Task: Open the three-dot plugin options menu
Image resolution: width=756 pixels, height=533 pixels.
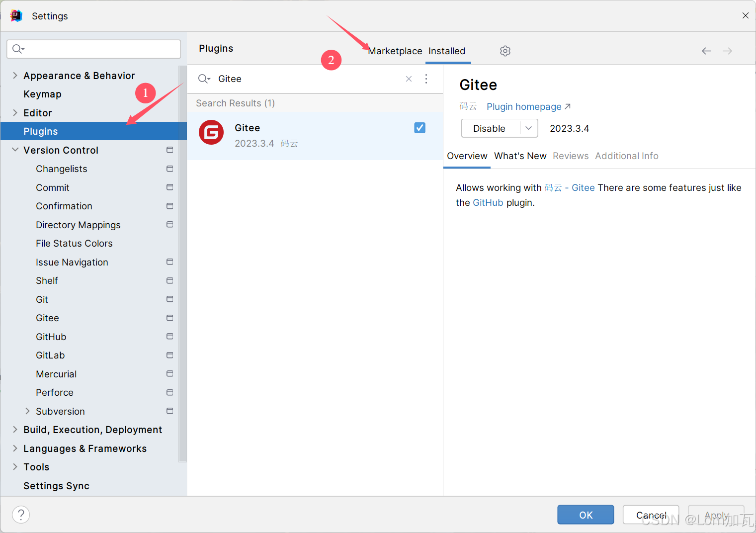Action: pyautogui.click(x=426, y=79)
